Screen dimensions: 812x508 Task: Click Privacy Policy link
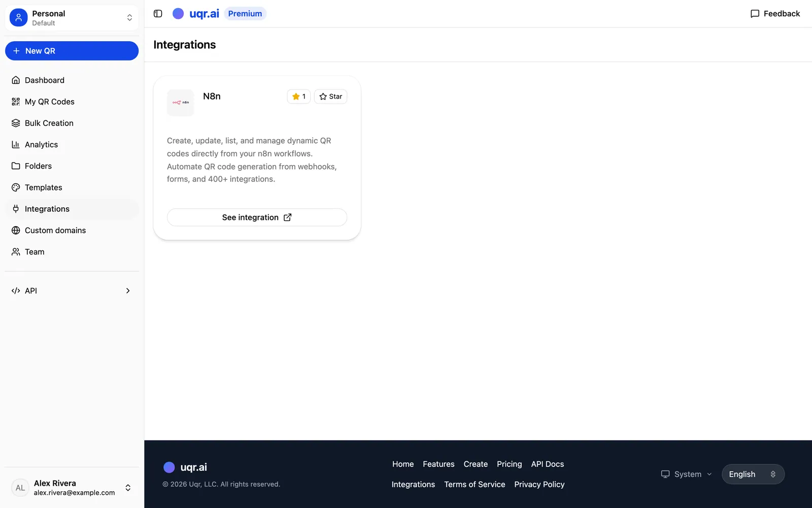539,485
